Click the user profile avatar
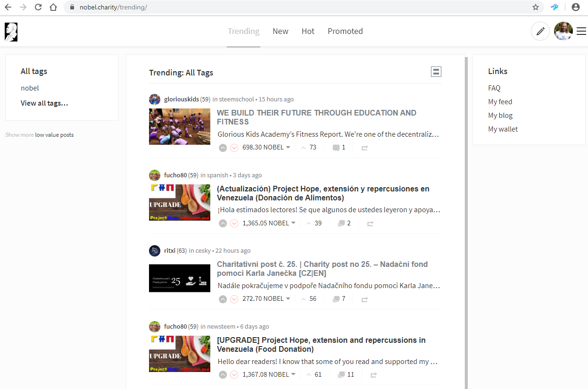 (x=563, y=32)
